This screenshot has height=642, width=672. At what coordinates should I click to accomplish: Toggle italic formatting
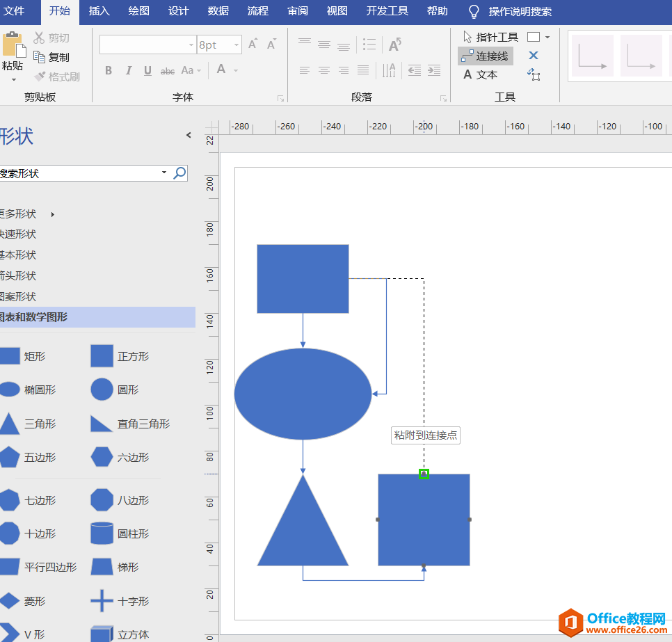point(128,70)
